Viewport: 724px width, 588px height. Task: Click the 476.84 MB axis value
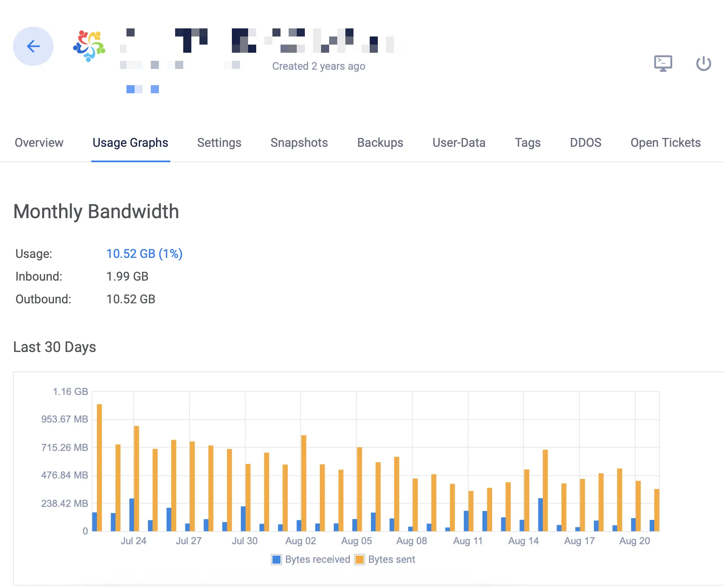tap(64, 475)
